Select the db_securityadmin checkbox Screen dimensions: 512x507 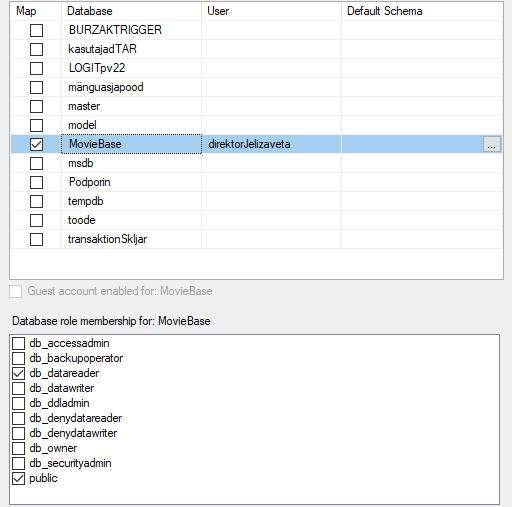18,463
